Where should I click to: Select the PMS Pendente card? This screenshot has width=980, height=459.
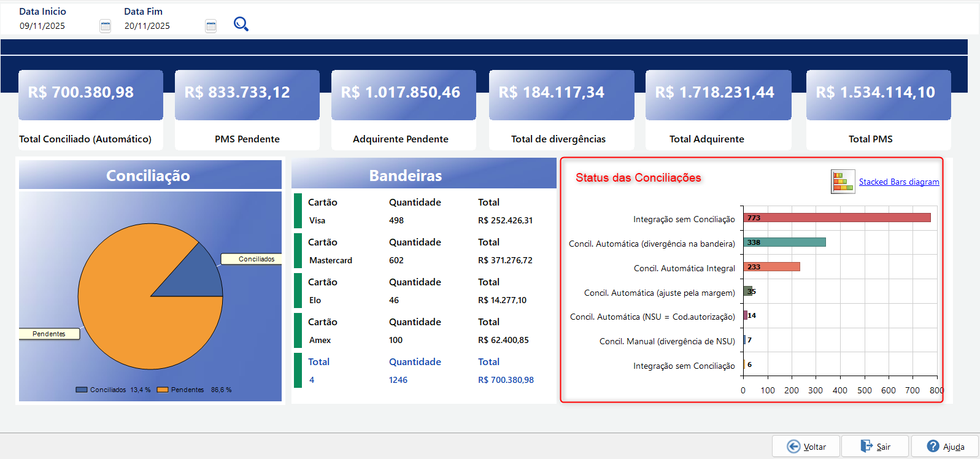[247, 110]
